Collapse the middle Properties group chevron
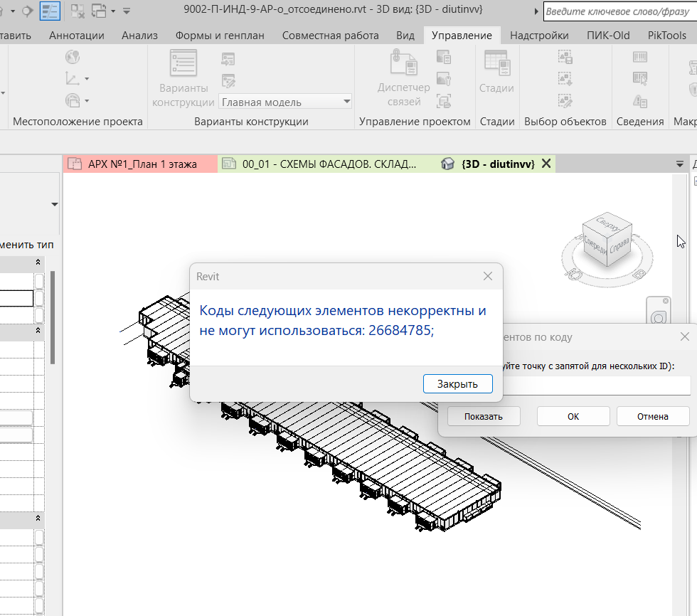 click(x=38, y=331)
